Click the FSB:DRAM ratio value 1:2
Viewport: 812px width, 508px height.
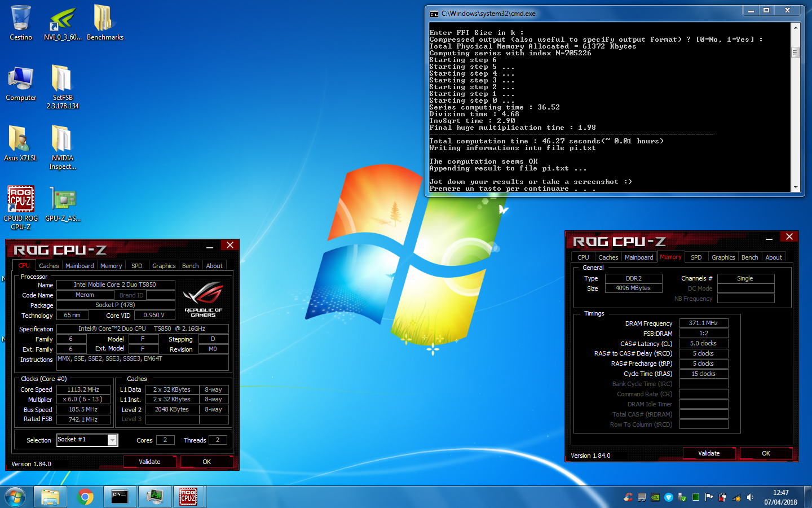pos(704,333)
